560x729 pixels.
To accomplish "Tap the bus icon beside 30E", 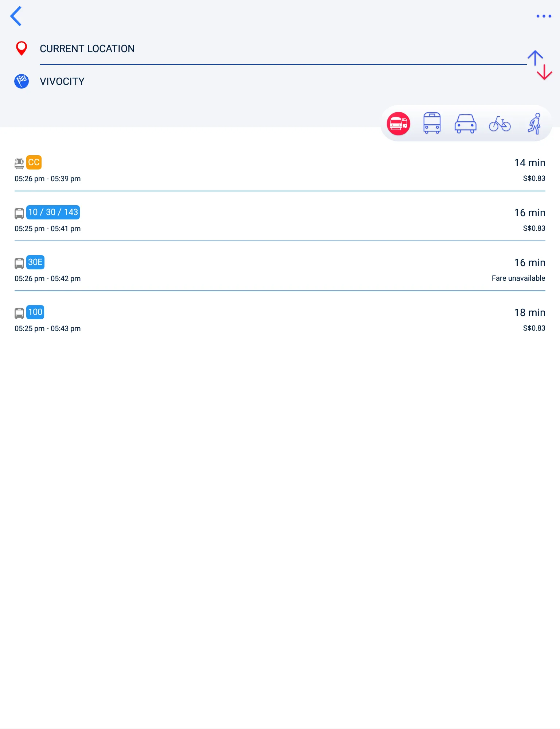I will pos(19,263).
